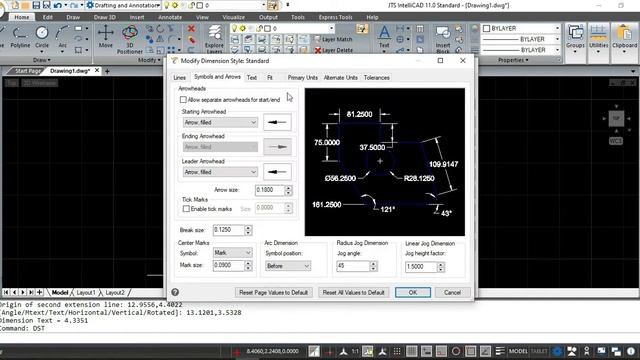640x360 pixels.
Task: Click the lineweight icon in status bar
Action: 500,351
